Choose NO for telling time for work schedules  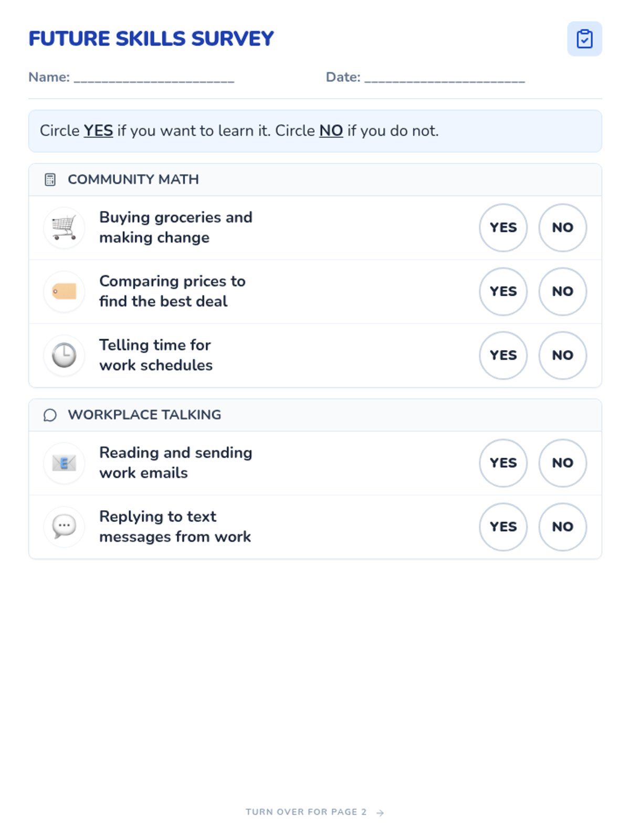[x=562, y=355]
